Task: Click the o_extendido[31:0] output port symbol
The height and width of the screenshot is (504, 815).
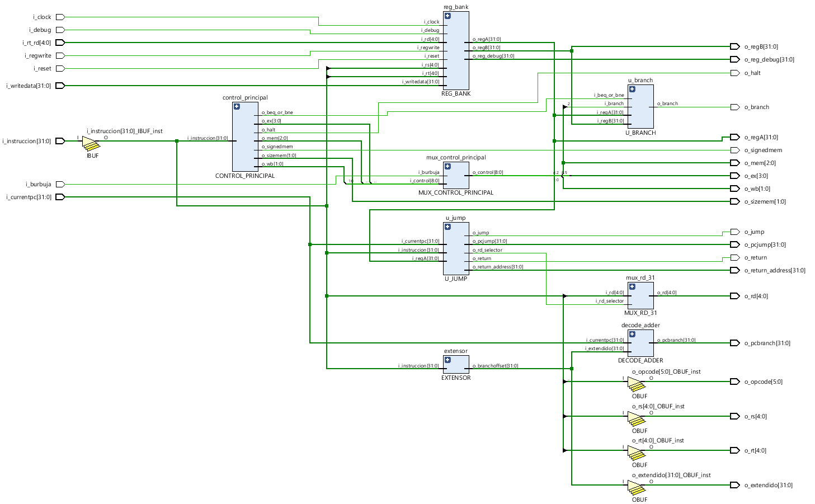Action: click(735, 485)
